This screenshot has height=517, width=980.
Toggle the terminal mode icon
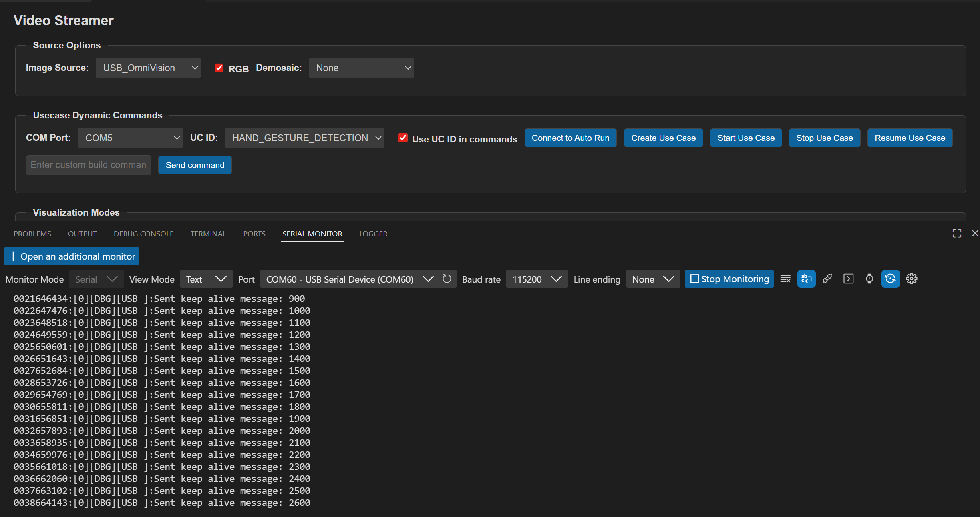click(x=848, y=279)
